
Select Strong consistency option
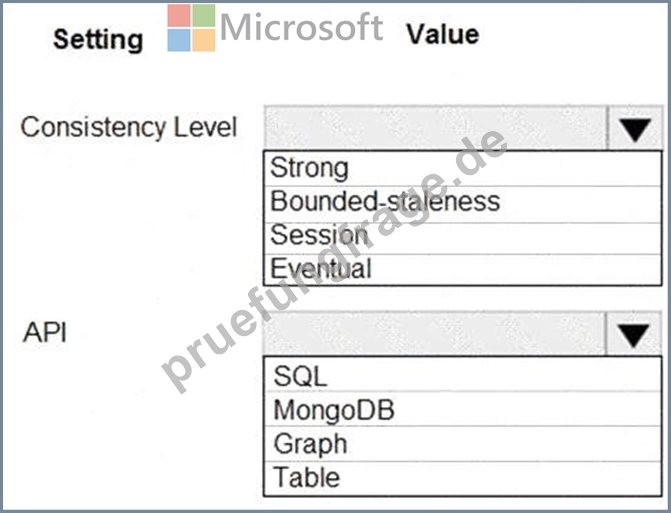(463, 169)
